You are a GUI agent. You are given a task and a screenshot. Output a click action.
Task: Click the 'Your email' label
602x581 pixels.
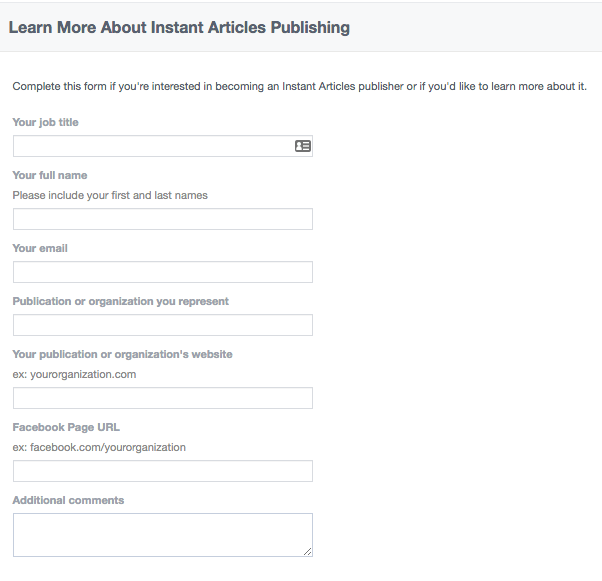(x=40, y=248)
